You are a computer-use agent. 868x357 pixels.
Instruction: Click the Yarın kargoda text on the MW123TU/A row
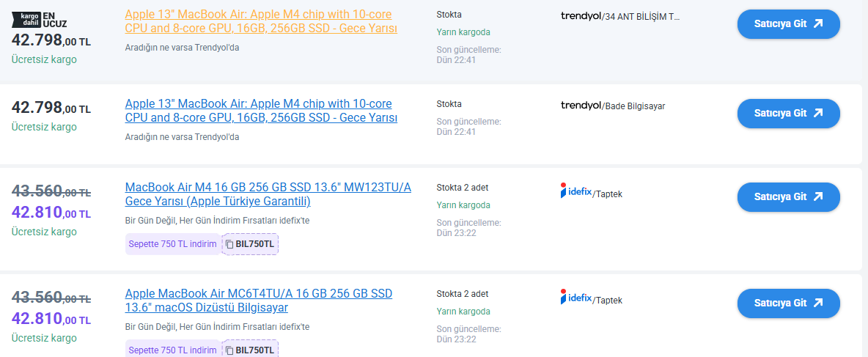[463, 205]
